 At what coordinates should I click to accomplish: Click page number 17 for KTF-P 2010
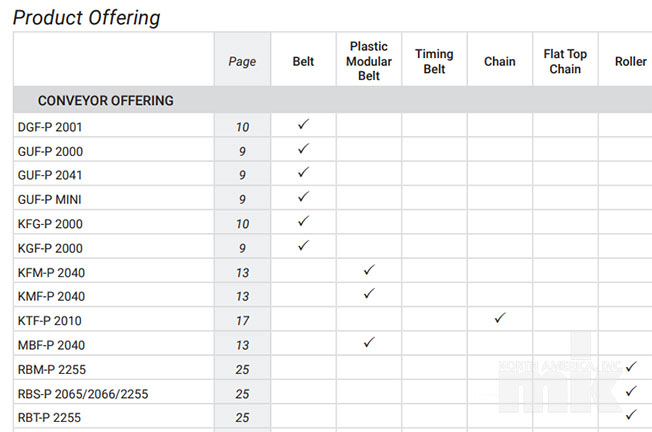point(242,321)
